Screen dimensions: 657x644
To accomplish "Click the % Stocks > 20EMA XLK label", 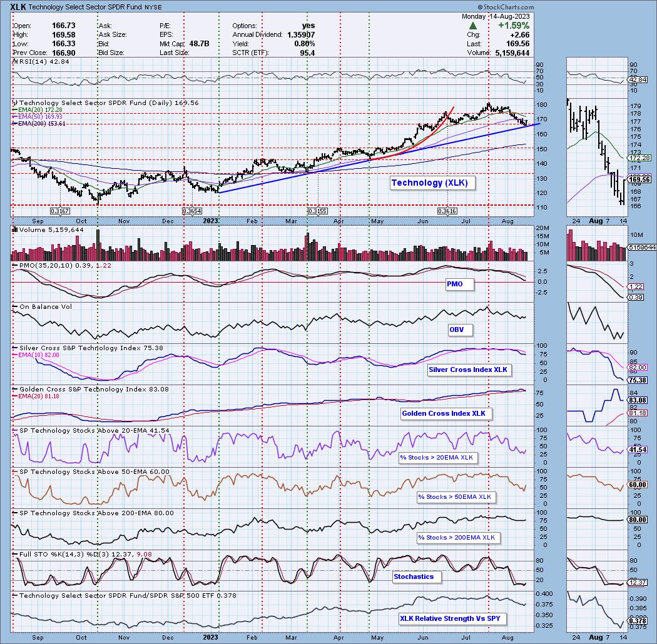I will (439, 458).
